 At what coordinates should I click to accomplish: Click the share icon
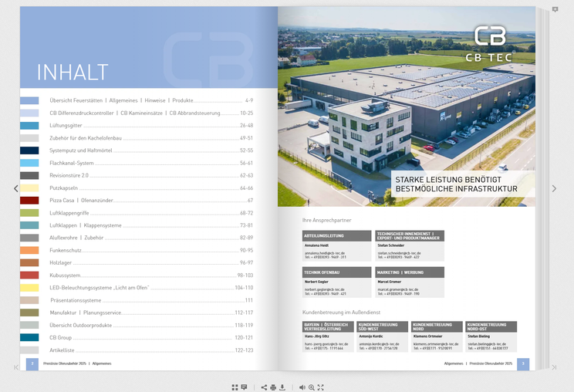pyautogui.click(x=264, y=387)
